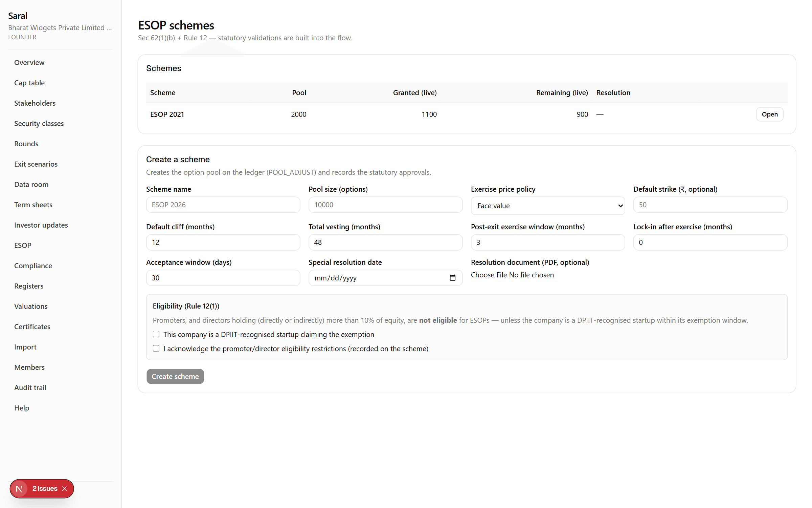Image resolution: width=812 pixels, height=508 pixels.
Task: Edit Lock-in after exercise field
Action: pos(710,242)
